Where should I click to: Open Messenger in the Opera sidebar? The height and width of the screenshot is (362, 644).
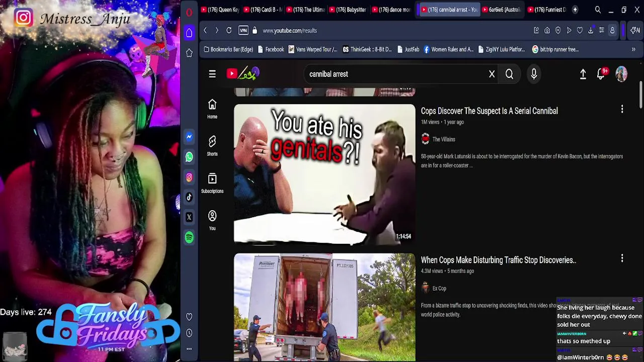click(x=189, y=137)
